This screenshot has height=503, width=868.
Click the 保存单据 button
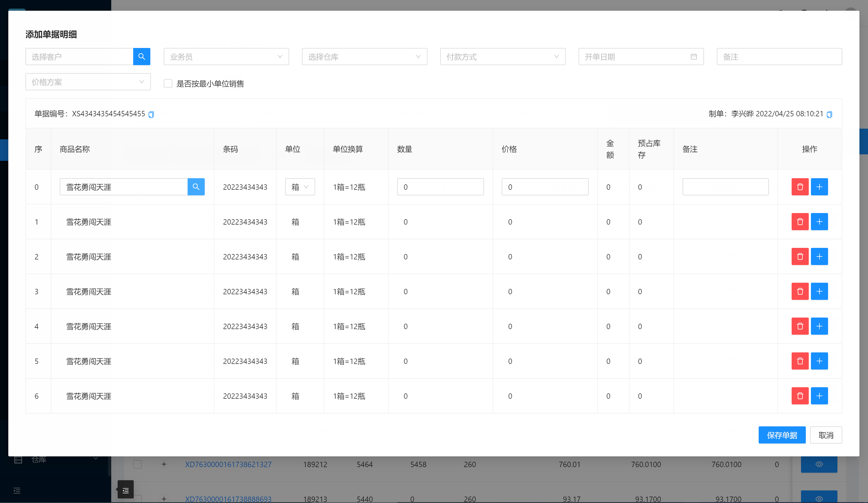click(782, 435)
